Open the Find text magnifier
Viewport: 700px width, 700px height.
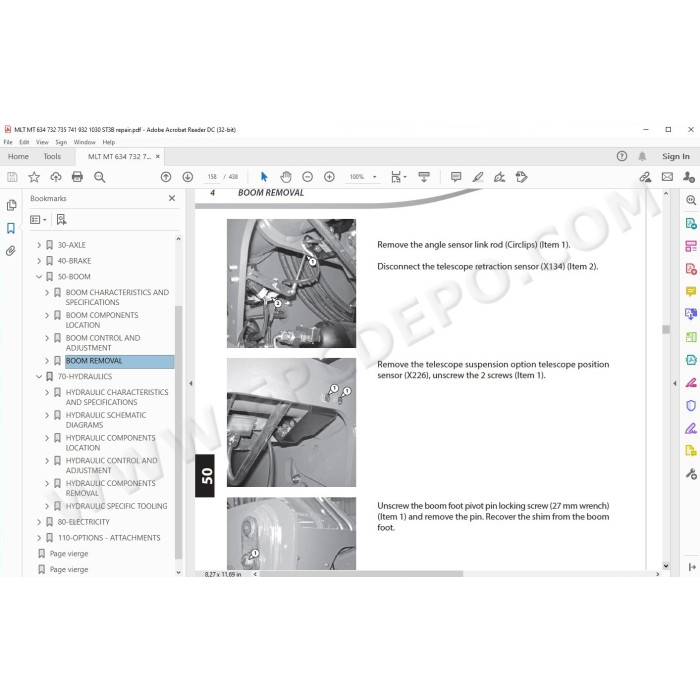click(x=100, y=177)
